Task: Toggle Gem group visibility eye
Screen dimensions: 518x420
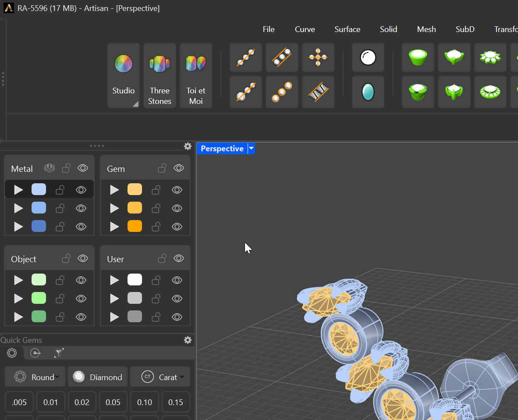Action: click(x=179, y=168)
